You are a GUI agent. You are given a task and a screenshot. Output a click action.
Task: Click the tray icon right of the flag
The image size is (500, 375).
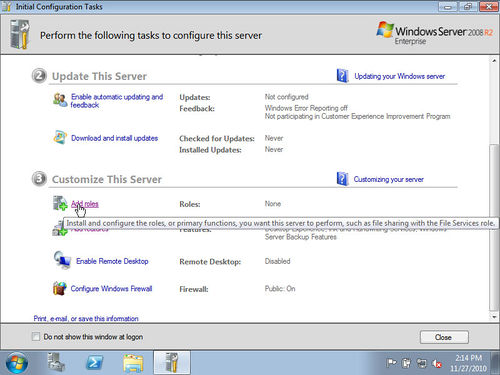[406, 363]
